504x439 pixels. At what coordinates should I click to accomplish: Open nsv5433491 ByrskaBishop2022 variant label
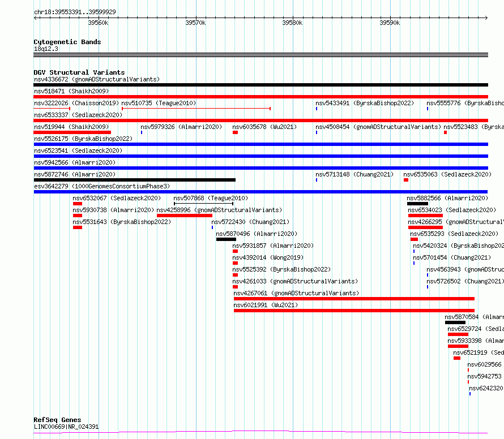click(x=365, y=103)
